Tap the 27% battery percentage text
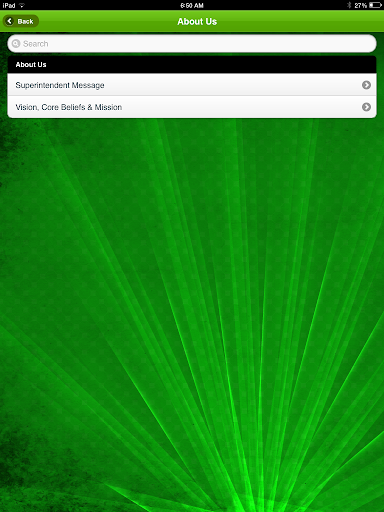This screenshot has width=384, height=512. click(361, 5)
